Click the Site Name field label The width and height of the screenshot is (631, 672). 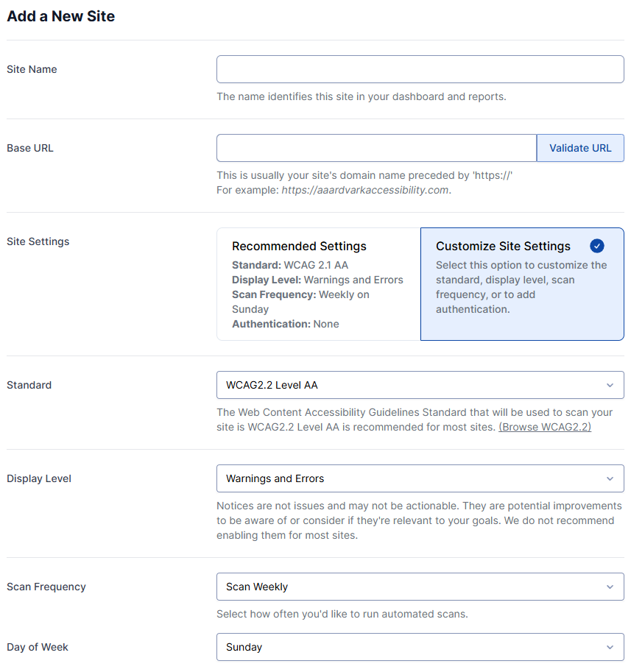click(x=32, y=69)
